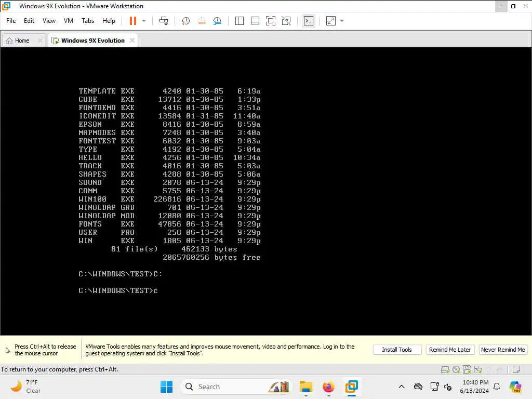The height and width of the screenshot is (399, 532).
Task: Send Ctrl+Alt+Del to the VM
Action: click(x=164, y=21)
